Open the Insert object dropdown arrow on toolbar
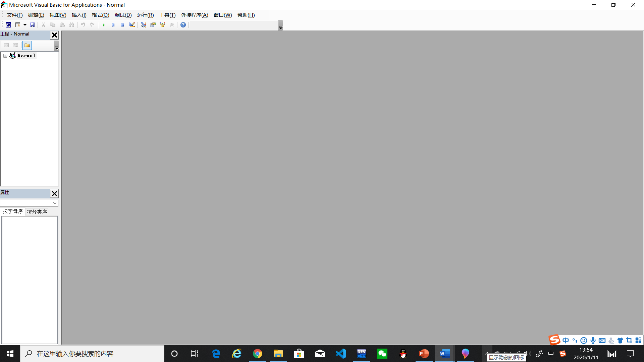 (25, 25)
